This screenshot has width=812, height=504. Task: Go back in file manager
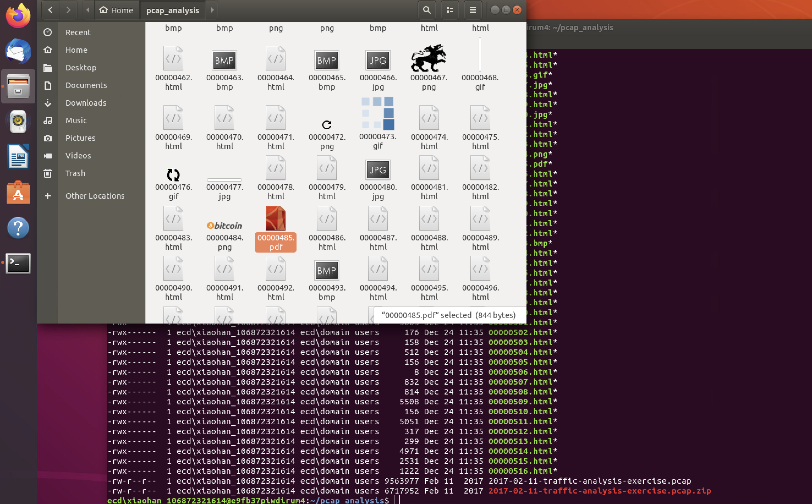[x=50, y=10]
